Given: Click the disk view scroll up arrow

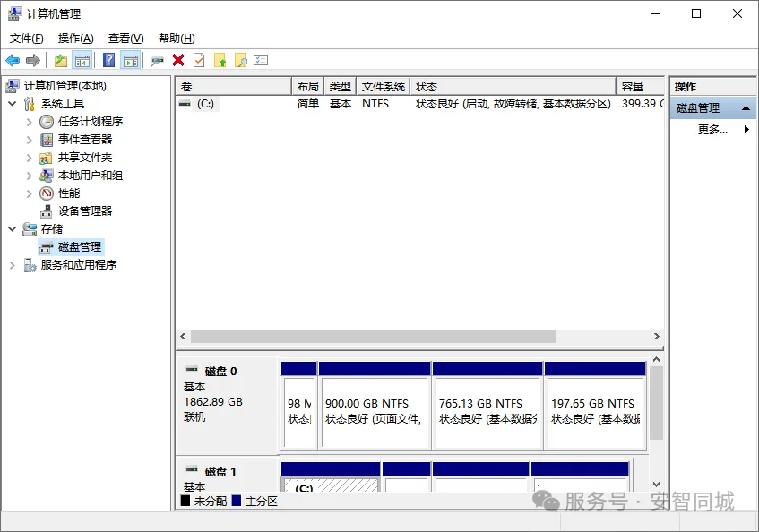Looking at the screenshot, I should point(656,359).
